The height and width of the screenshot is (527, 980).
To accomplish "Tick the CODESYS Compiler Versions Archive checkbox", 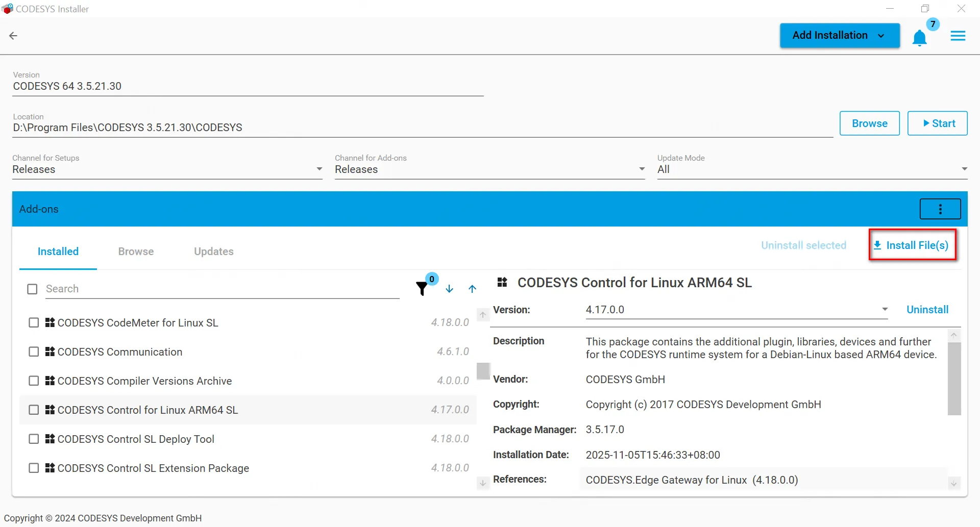I will (x=34, y=381).
